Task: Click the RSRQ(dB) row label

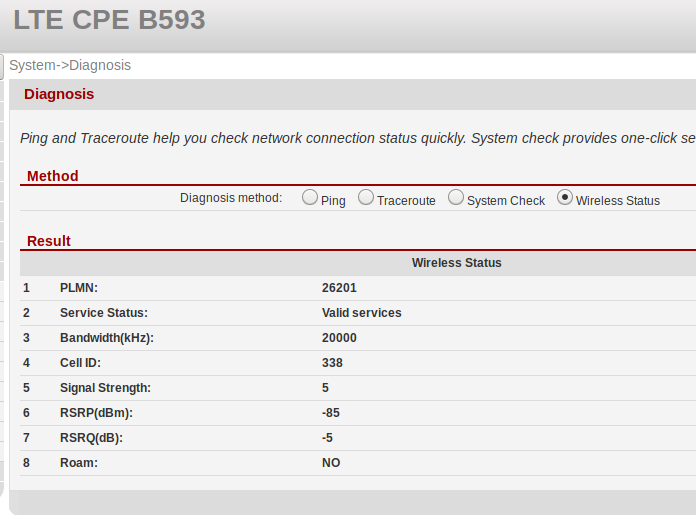Action: [91, 438]
